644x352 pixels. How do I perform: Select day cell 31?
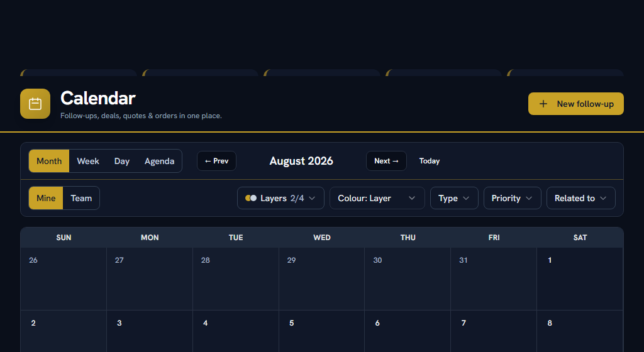click(494, 279)
